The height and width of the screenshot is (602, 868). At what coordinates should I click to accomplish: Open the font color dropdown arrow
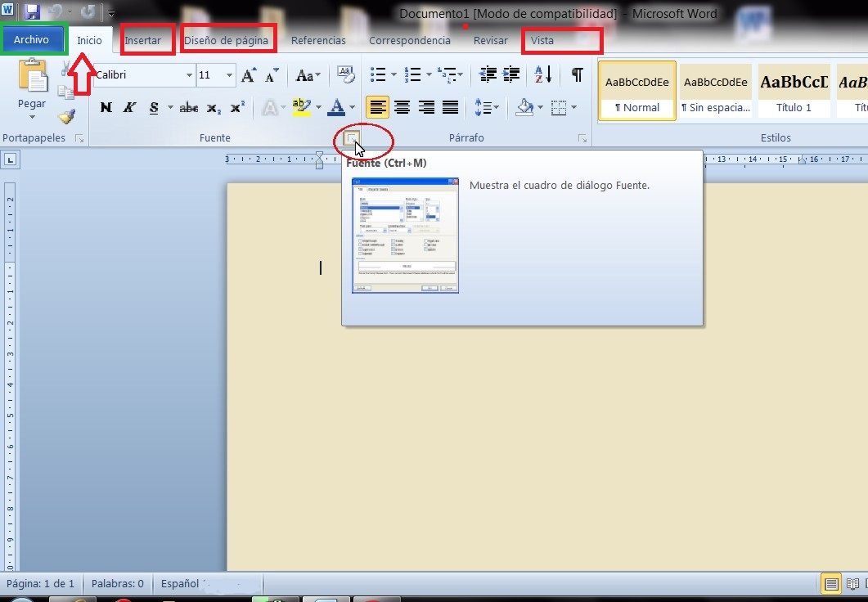(352, 107)
